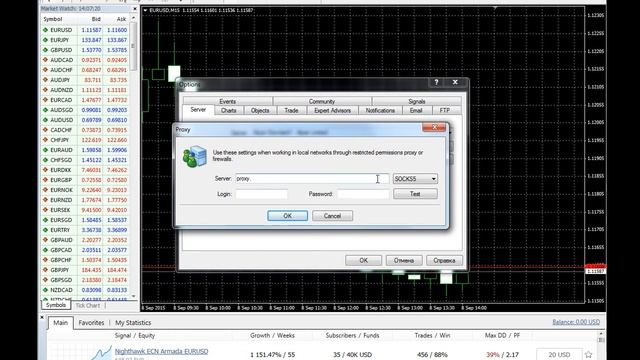Click the EURUSD symbol arrow icon
The image size is (640, 360).
click(x=45, y=30)
